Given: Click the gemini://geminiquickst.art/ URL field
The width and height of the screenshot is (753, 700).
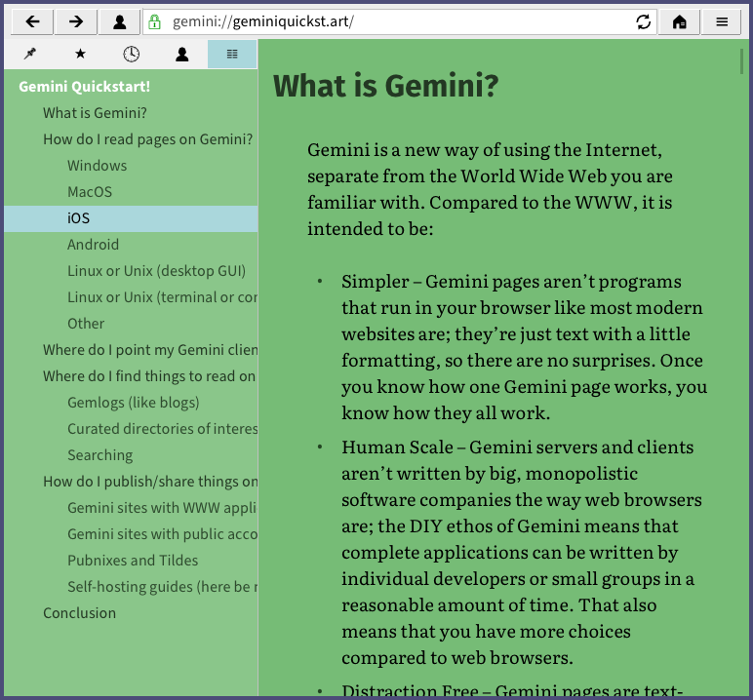Looking at the screenshot, I should click(x=390, y=21).
